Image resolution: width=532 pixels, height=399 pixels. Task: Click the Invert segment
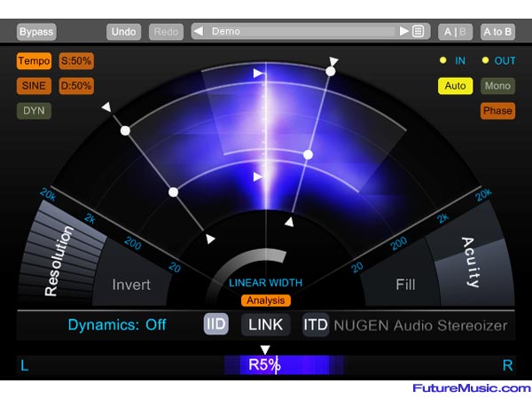point(131,285)
